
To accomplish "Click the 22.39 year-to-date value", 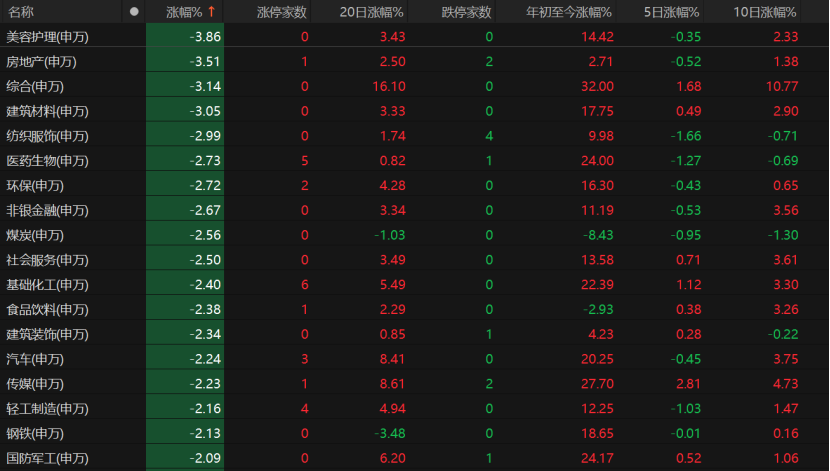I will (x=597, y=285).
